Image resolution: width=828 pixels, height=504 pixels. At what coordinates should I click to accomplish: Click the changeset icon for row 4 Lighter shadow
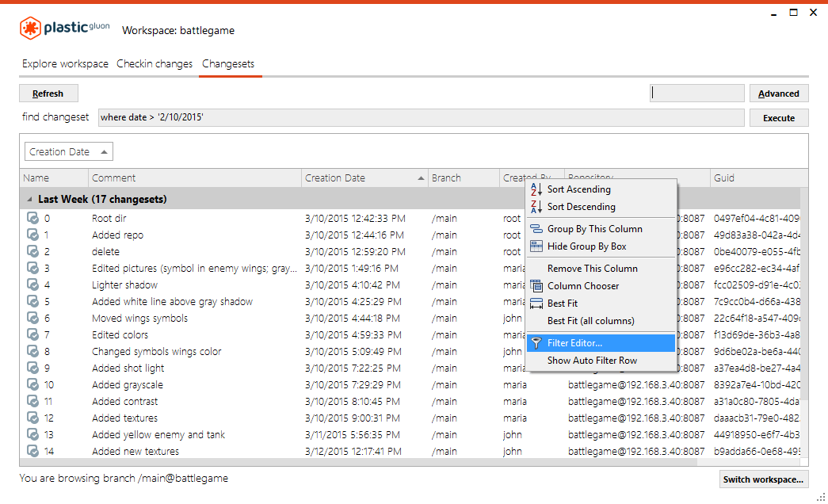coord(32,284)
